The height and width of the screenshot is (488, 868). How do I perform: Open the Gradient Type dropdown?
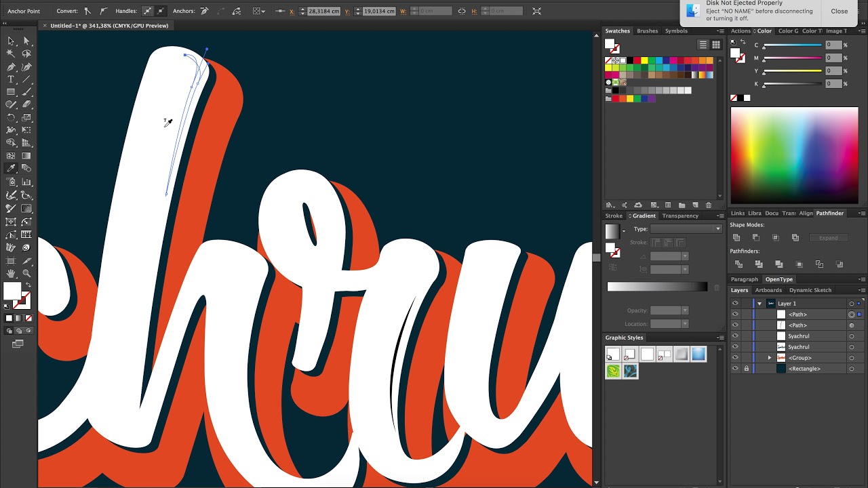point(686,229)
